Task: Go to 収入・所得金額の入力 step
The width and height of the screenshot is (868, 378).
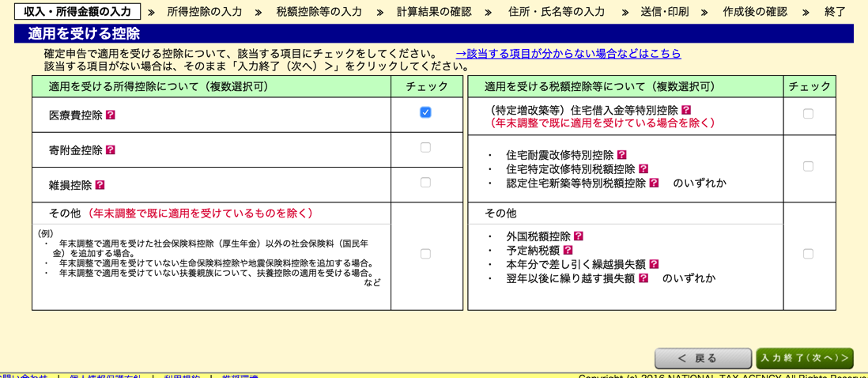Action: click(77, 11)
